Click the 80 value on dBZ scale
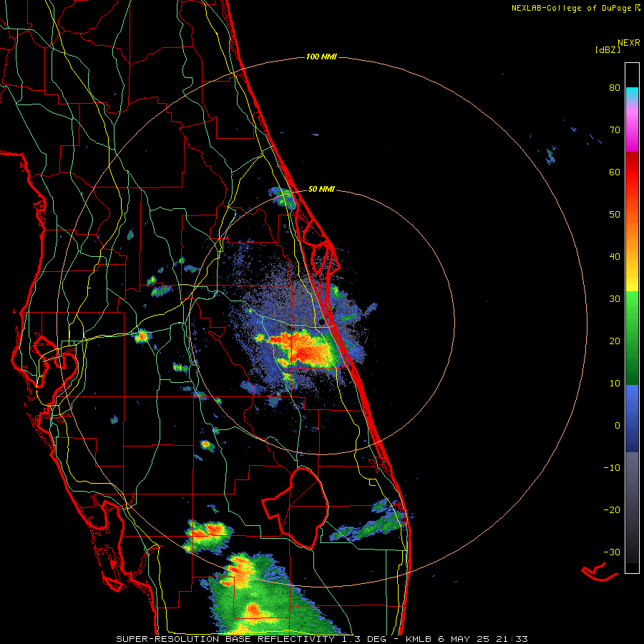This screenshot has height=644, width=644. click(615, 88)
